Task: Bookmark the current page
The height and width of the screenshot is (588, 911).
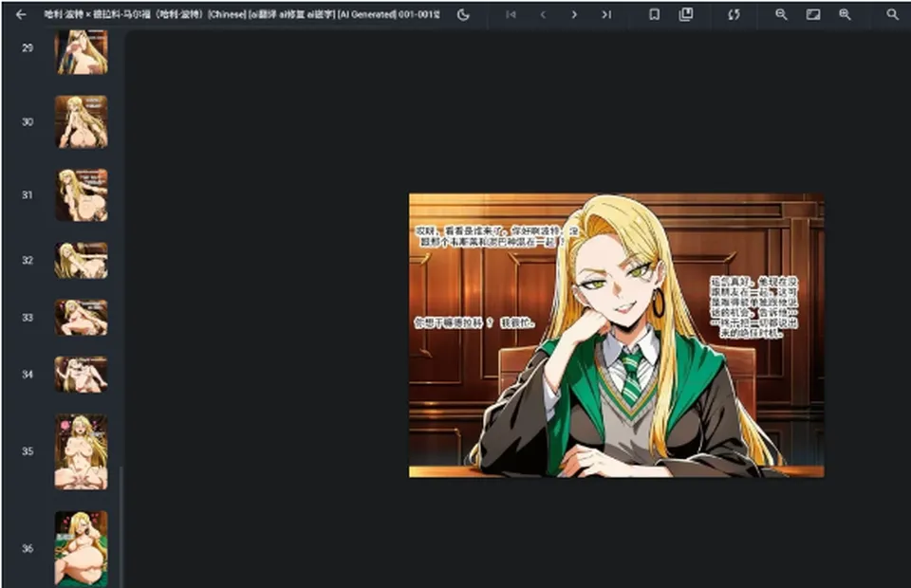Action: tap(654, 14)
